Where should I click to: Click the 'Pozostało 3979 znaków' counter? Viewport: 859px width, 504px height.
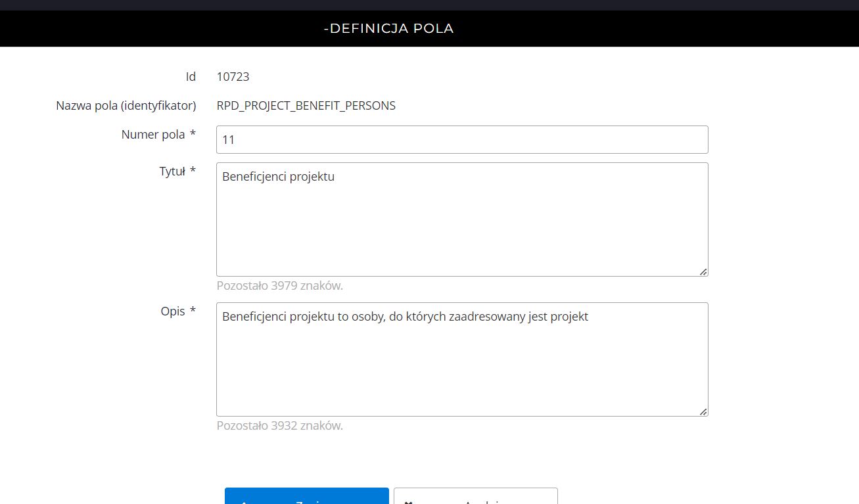pyautogui.click(x=279, y=286)
